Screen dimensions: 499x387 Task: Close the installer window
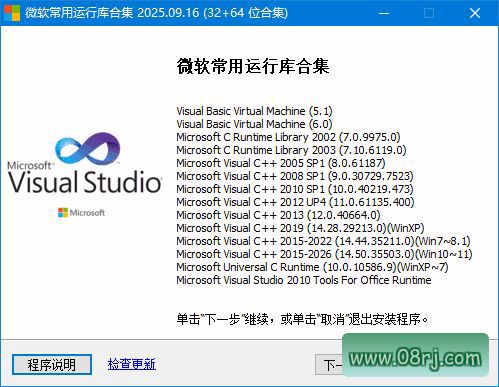click(x=474, y=13)
